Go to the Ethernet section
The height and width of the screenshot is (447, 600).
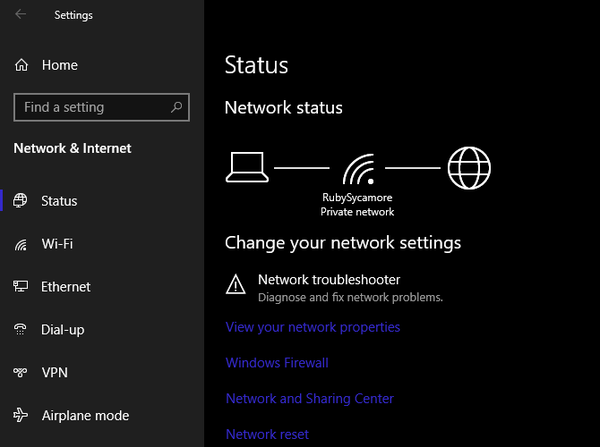(x=66, y=287)
